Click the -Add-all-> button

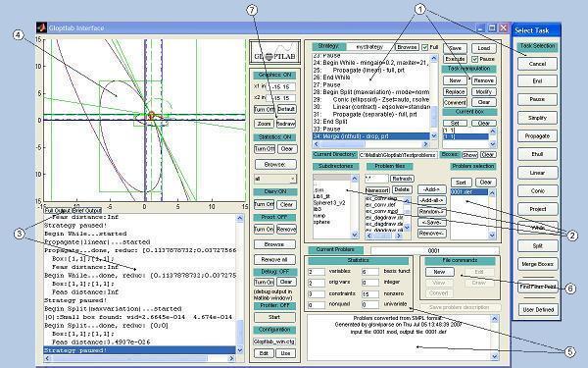pos(431,200)
